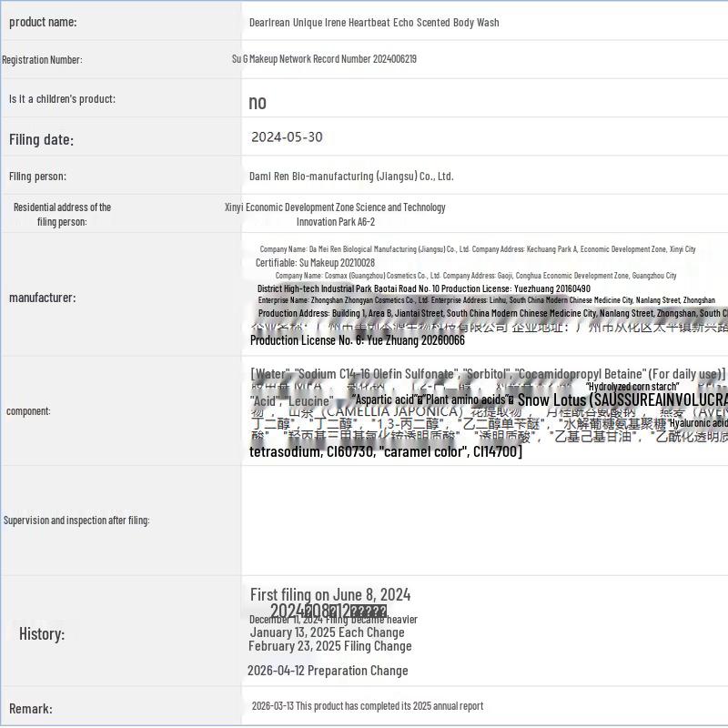728x728 pixels.
Task: Click '2026-04-12 Preparation Change' entry
Action: tap(328, 671)
